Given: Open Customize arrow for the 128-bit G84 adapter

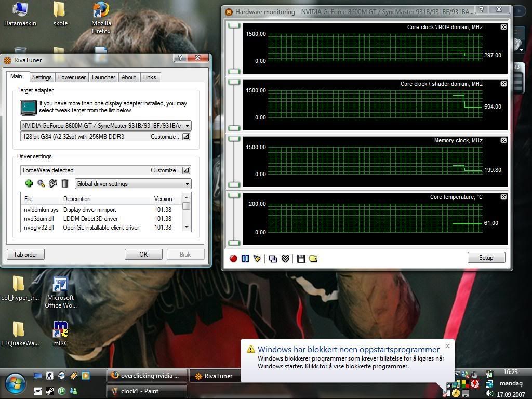Looking at the screenshot, I should click(187, 137).
